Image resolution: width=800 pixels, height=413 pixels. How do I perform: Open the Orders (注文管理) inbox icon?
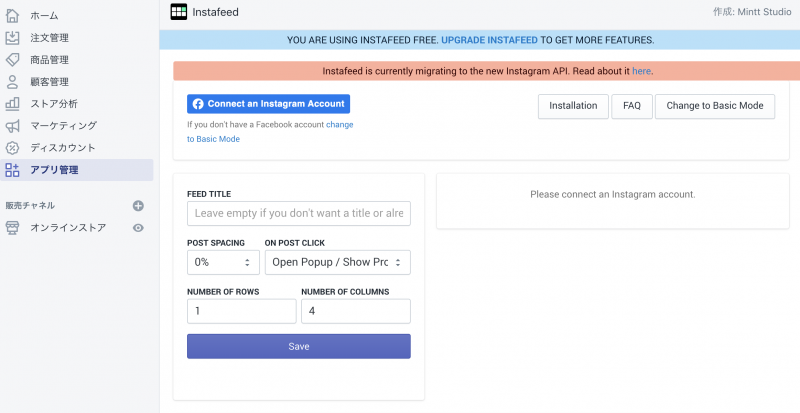pos(12,37)
